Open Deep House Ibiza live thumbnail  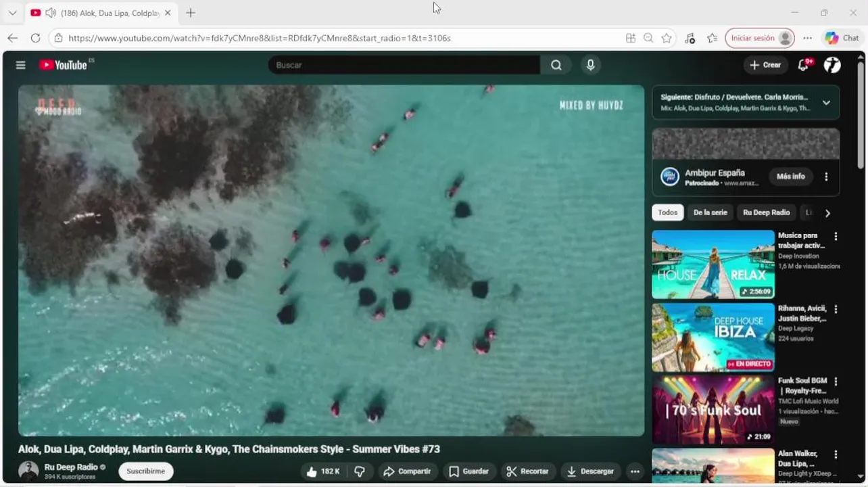coord(713,338)
